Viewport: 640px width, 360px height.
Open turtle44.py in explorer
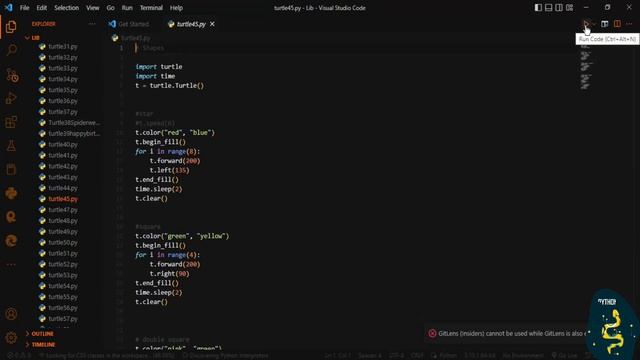click(63, 188)
